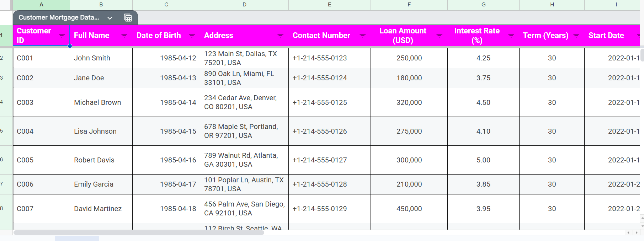
Task: Select row 5 header
Action: click(x=2, y=131)
